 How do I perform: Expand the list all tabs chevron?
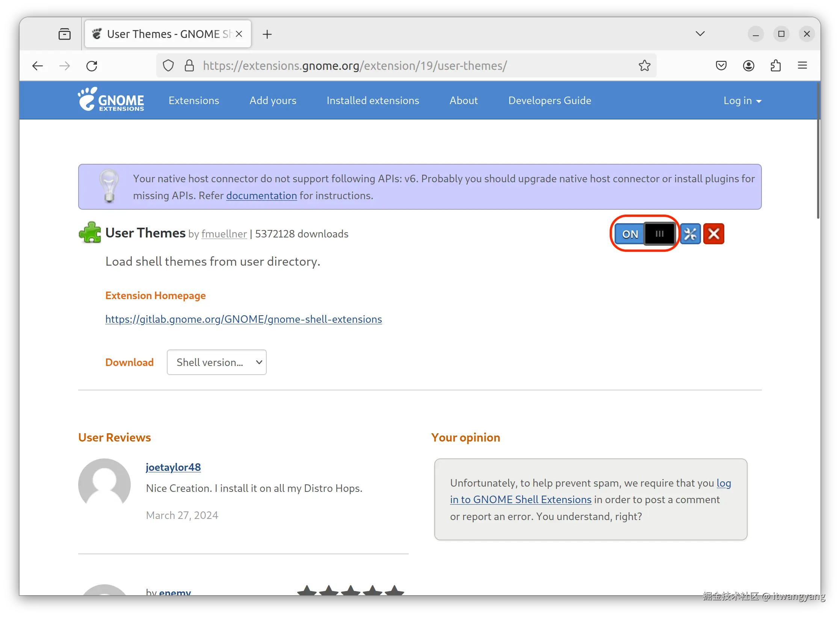pos(700,34)
